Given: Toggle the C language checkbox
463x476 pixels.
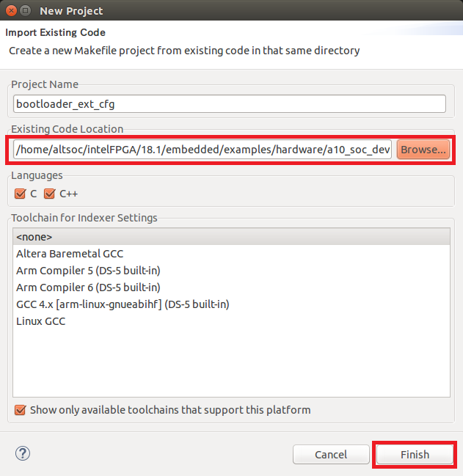Looking at the screenshot, I should [21, 194].
